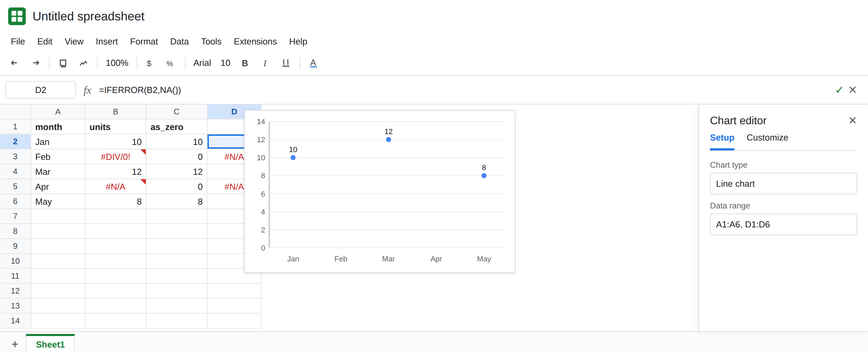The height and width of the screenshot is (353, 868).
Task: Open the Arial font dropdown
Action: tap(202, 63)
